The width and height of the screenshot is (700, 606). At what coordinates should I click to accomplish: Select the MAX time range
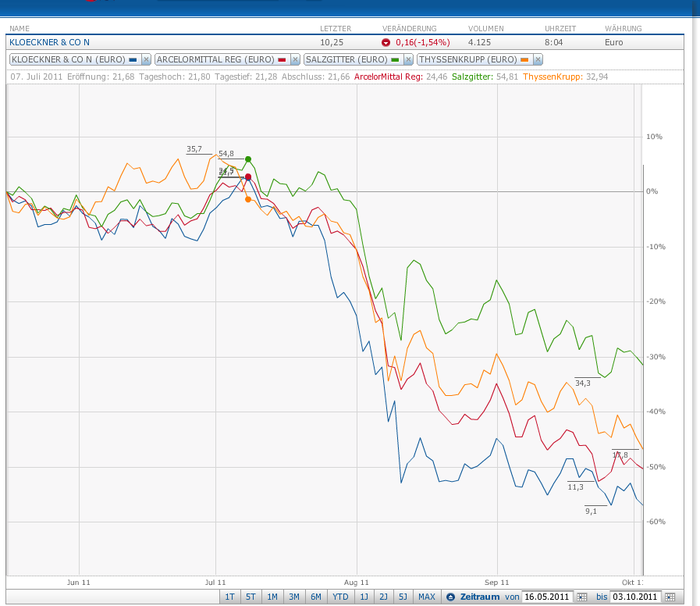427,597
